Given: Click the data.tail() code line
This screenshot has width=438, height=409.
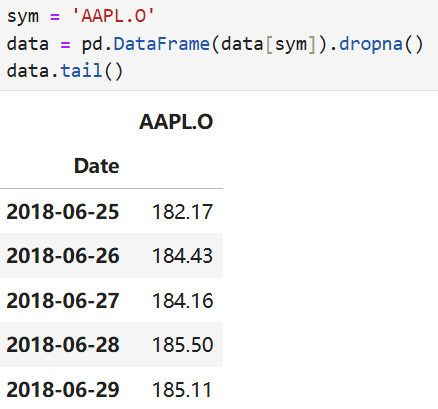Looking at the screenshot, I should click(65, 71).
